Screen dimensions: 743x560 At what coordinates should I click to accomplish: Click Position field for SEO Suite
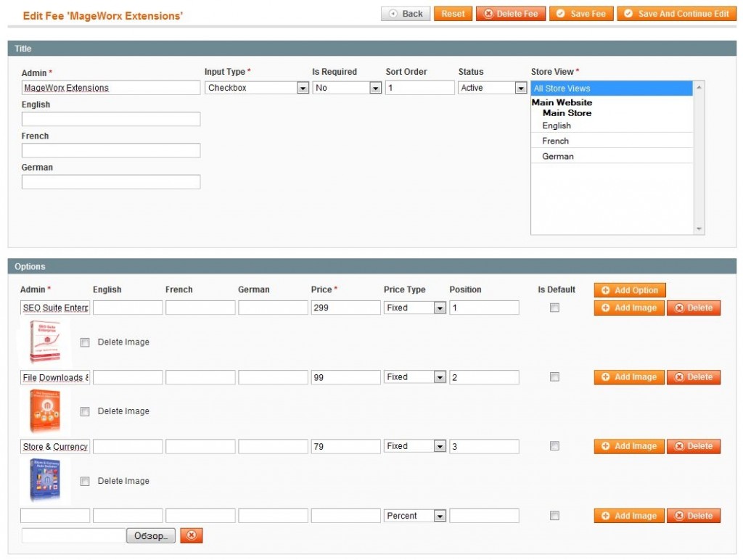[x=484, y=308]
